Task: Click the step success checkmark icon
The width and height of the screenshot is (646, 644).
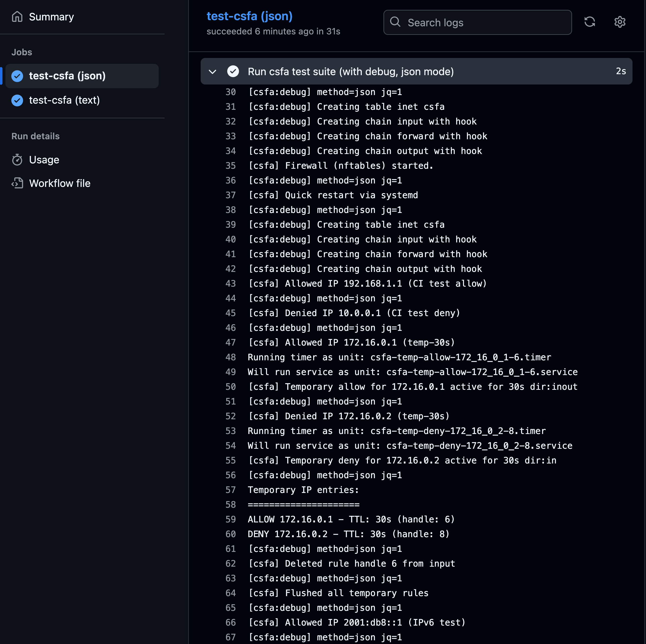Action: [233, 71]
